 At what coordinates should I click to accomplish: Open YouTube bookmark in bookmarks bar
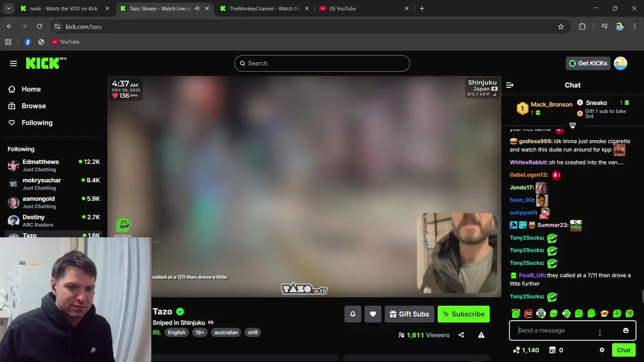coord(65,42)
